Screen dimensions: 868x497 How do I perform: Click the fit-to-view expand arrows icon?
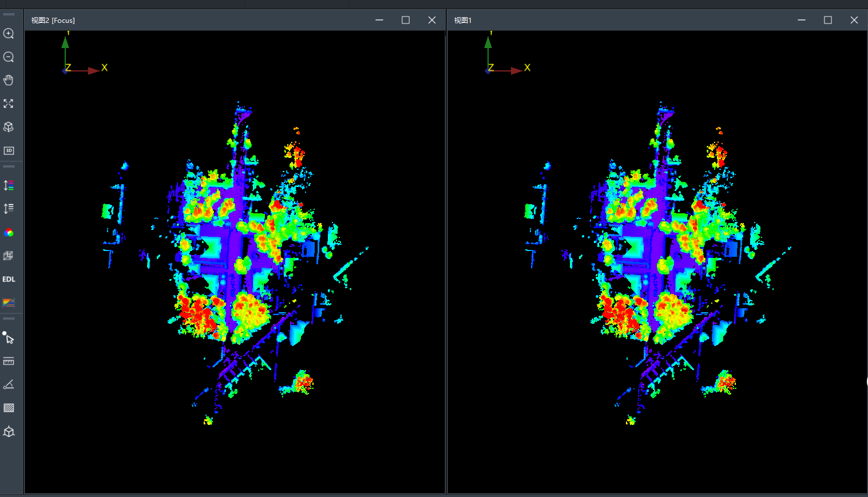point(9,104)
